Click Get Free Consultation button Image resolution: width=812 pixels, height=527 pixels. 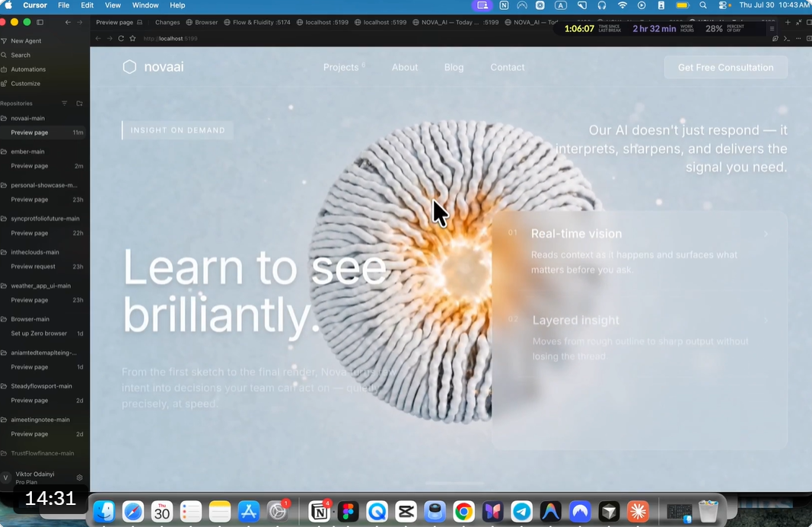click(x=725, y=67)
